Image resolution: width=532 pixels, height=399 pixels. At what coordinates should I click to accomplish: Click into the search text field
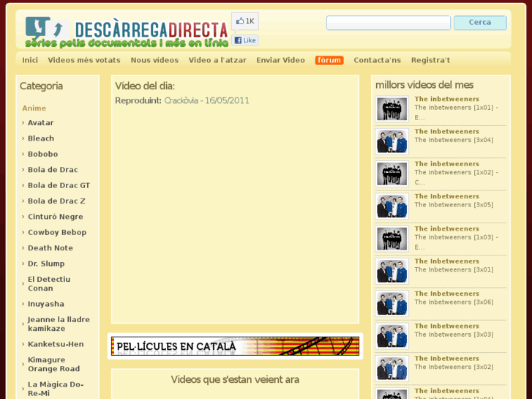(x=389, y=23)
